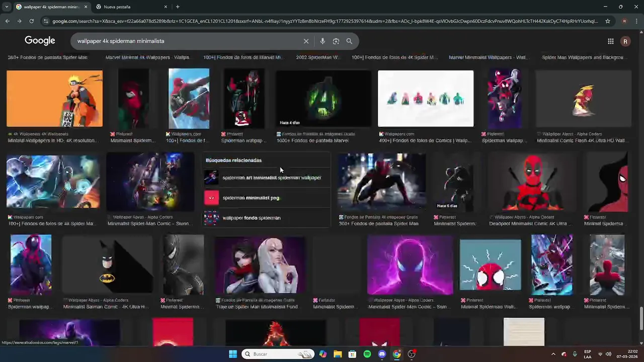The image size is (644, 362).
Task: Go back to the previous page
Action: [x=7, y=21]
